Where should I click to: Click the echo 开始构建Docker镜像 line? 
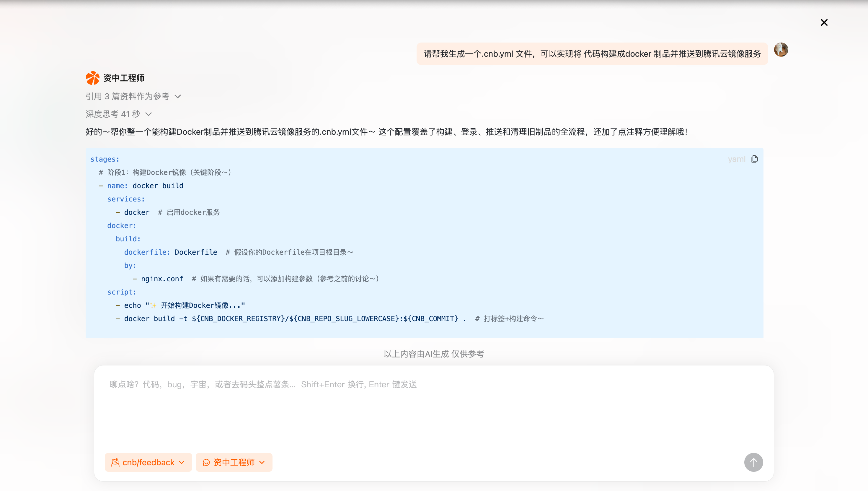pyautogui.click(x=180, y=305)
